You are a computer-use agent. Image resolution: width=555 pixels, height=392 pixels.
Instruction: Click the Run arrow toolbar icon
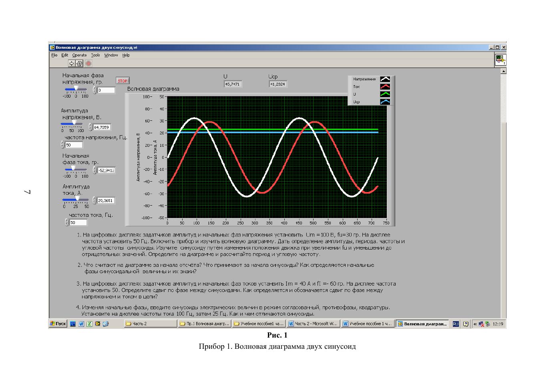(72, 63)
